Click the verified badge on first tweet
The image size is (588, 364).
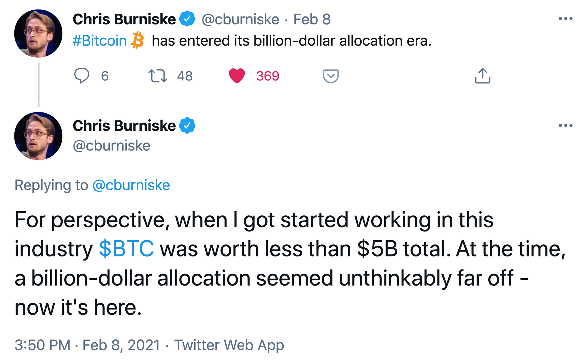coord(187,19)
